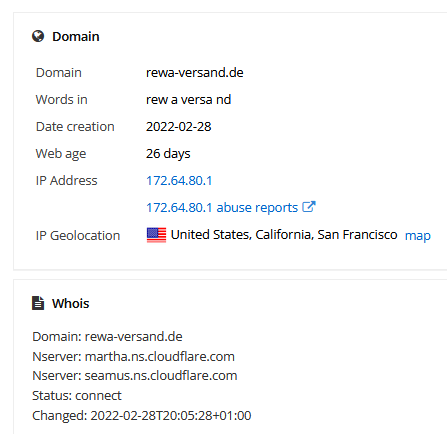Screen dimensions: 447x434
Task: Click the Domain section heading
Action: [76, 36]
